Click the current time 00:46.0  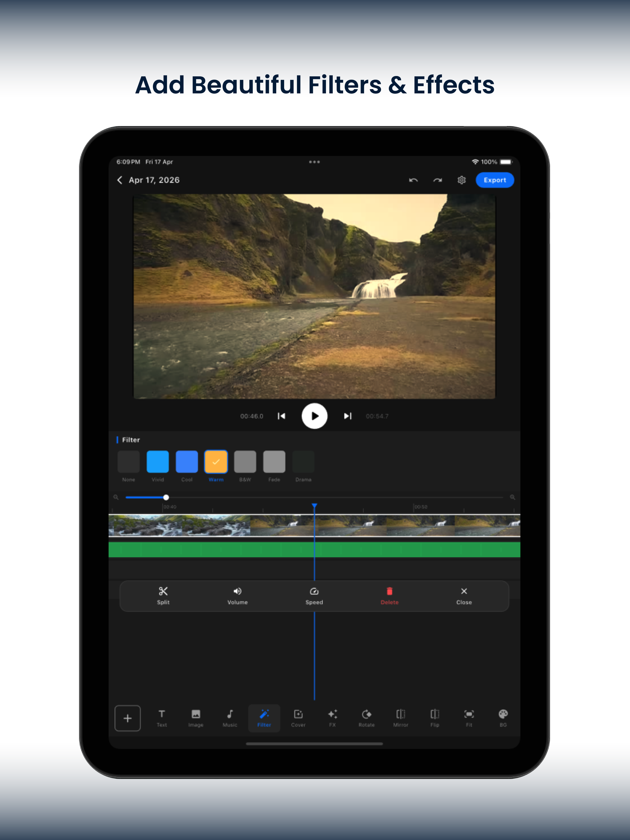(252, 416)
